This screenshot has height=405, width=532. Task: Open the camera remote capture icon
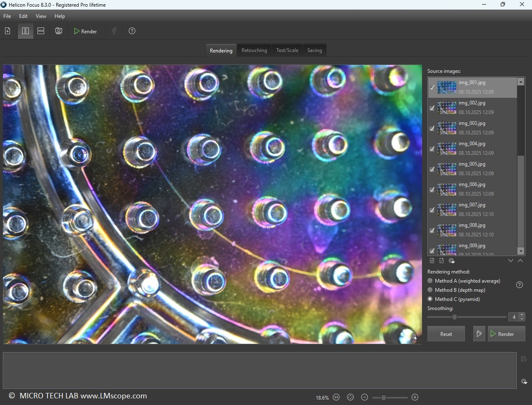click(59, 31)
